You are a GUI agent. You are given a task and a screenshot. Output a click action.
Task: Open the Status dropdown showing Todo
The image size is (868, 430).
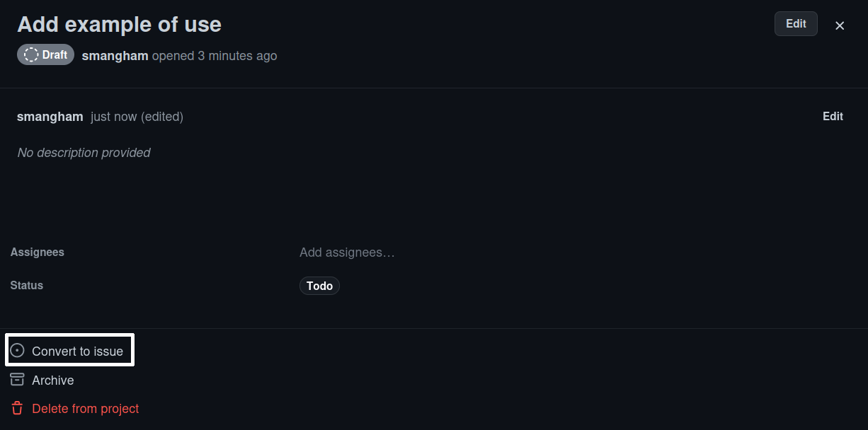pyautogui.click(x=319, y=286)
